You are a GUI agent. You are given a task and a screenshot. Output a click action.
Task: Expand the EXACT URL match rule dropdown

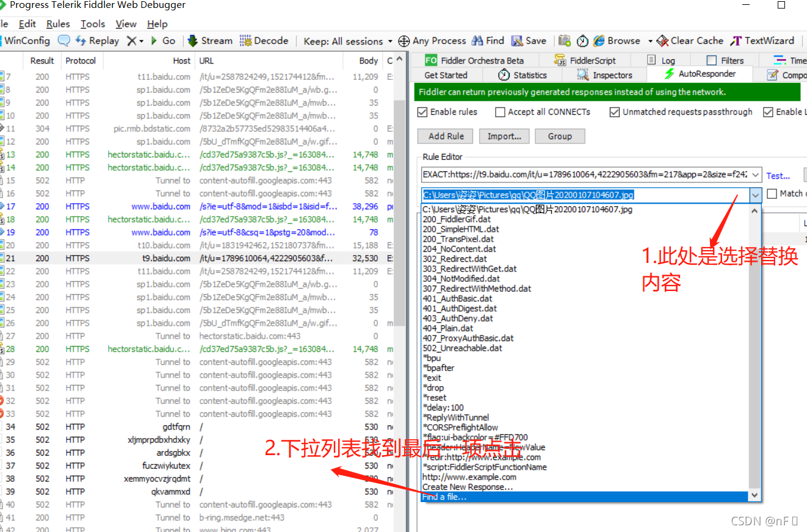point(756,175)
